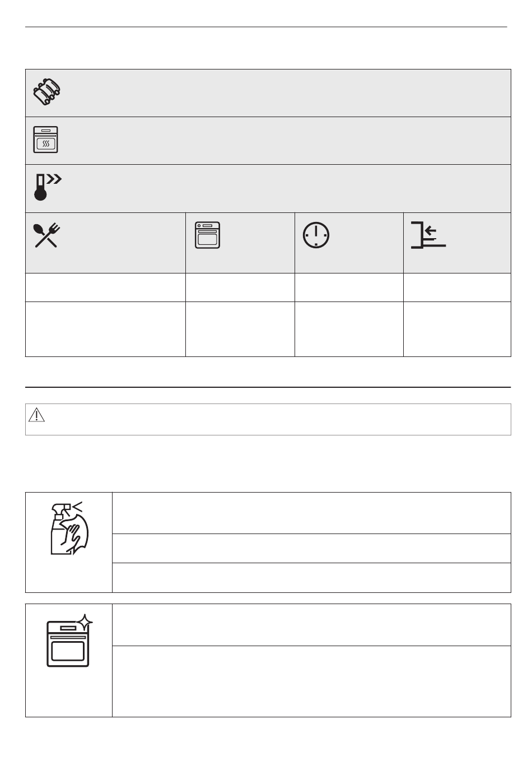This screenshot has width=532, height=770.
Task: Select the clock cooking time icon
Action: coord(316,235)
